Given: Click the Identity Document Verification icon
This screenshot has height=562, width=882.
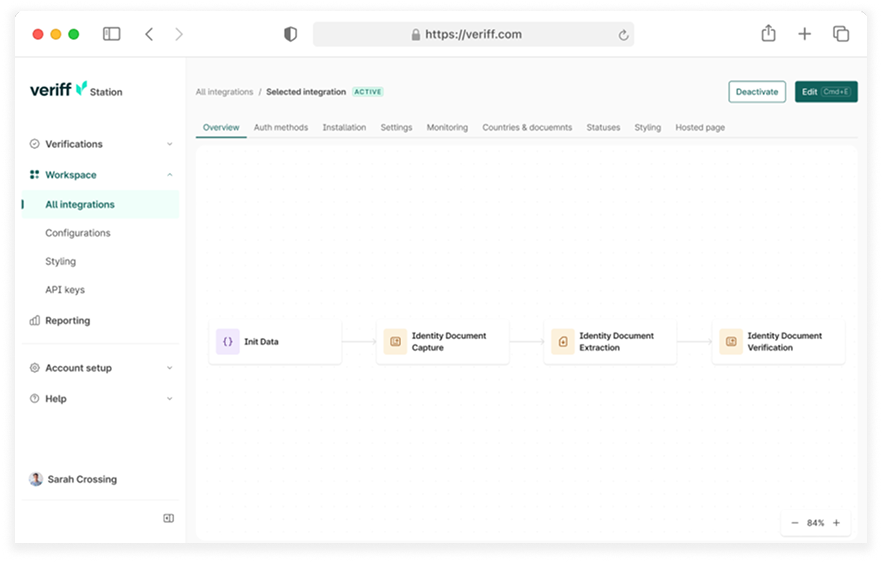Looking at the screenshot, I should pyautogui.click(x=731, y=341).
